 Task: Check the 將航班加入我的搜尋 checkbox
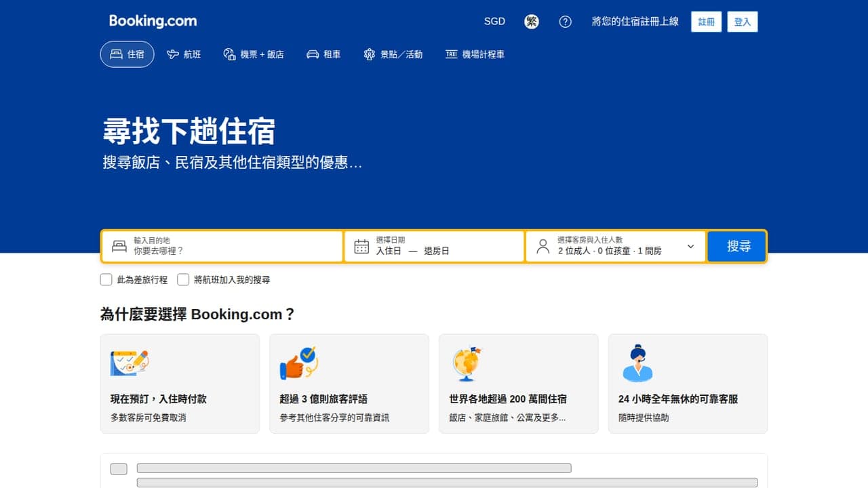pyautogui.click(x=183, y=279)
